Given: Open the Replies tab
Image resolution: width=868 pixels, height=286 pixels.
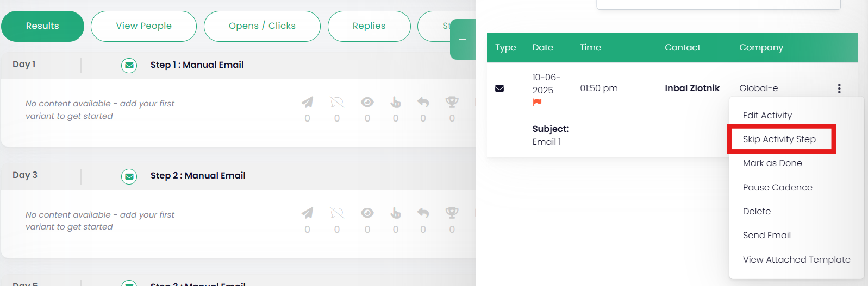Looking at the screenshot, I should pyautogui.click(x=369, y=26).
